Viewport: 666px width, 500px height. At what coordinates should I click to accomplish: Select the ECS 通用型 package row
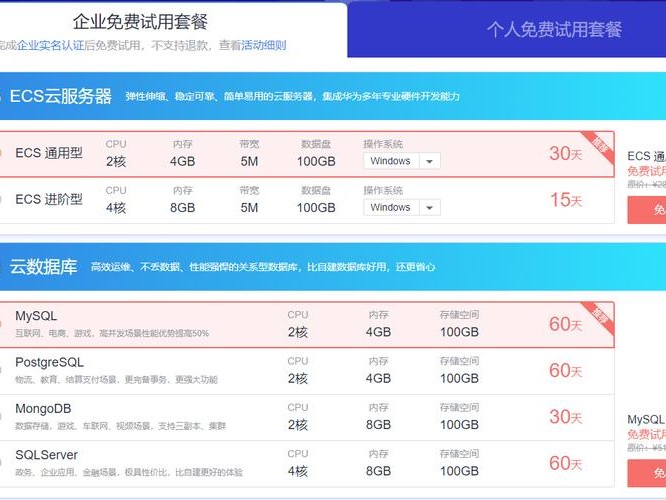[x=307, y=154]
